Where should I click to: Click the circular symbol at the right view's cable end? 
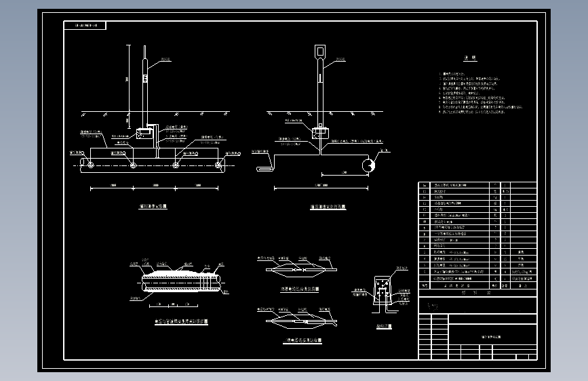point(368,165)
